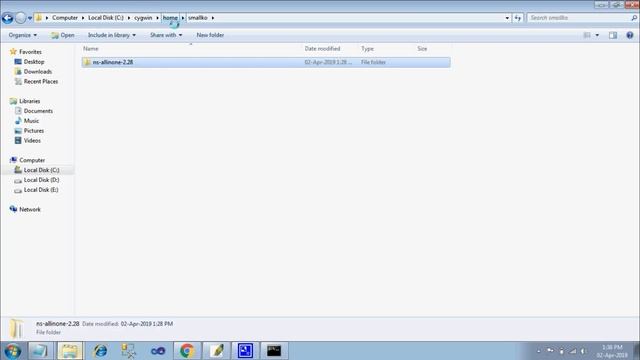Select Network in the navigation pane

[x=30, y=209]
